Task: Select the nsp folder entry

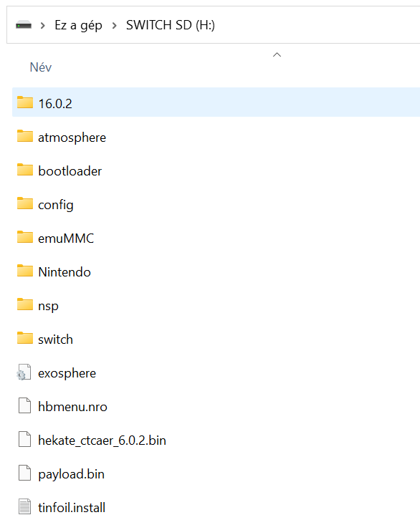Action: point(216,305)
